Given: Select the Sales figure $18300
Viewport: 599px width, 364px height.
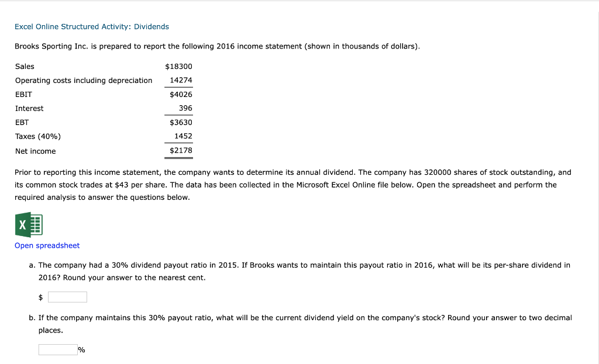Looking at the screenshot, I should [179, 66].
